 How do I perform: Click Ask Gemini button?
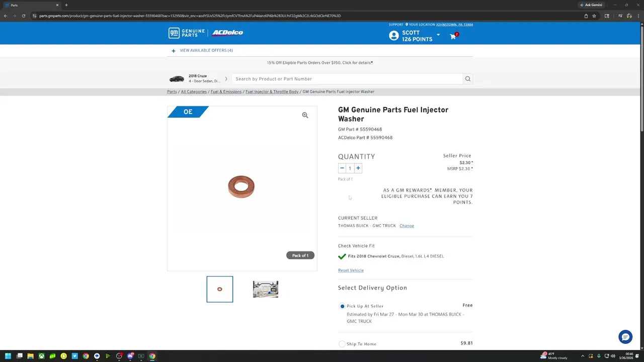pyautogui.click(x=591, y=5)
